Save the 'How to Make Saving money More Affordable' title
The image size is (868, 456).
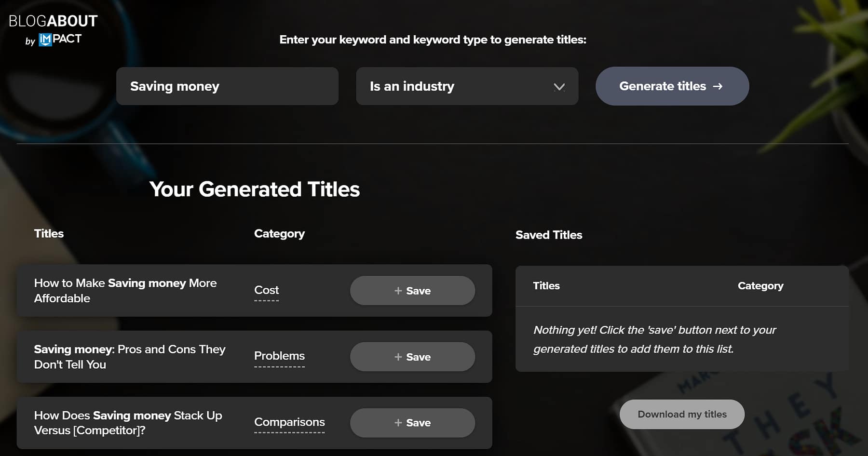(x=412, y=291)
